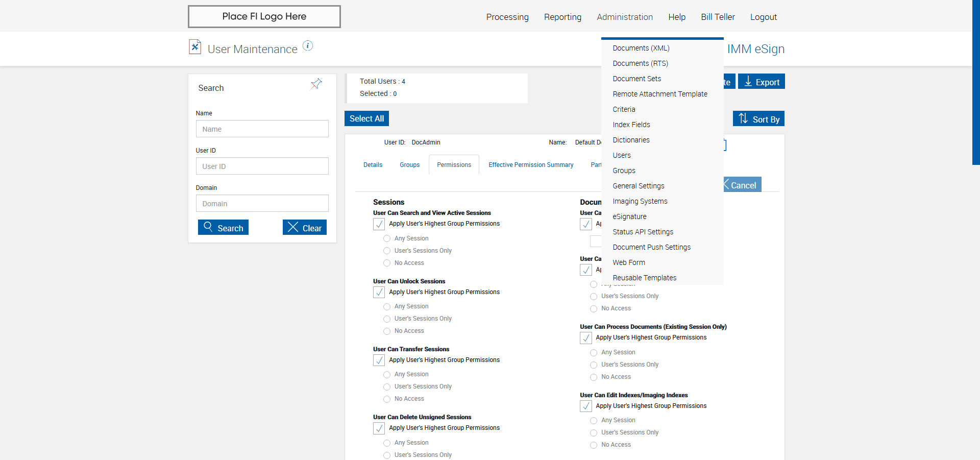Click the pin icon in Search panel
The height and width of the screenshot is (460, 980).
316,84
